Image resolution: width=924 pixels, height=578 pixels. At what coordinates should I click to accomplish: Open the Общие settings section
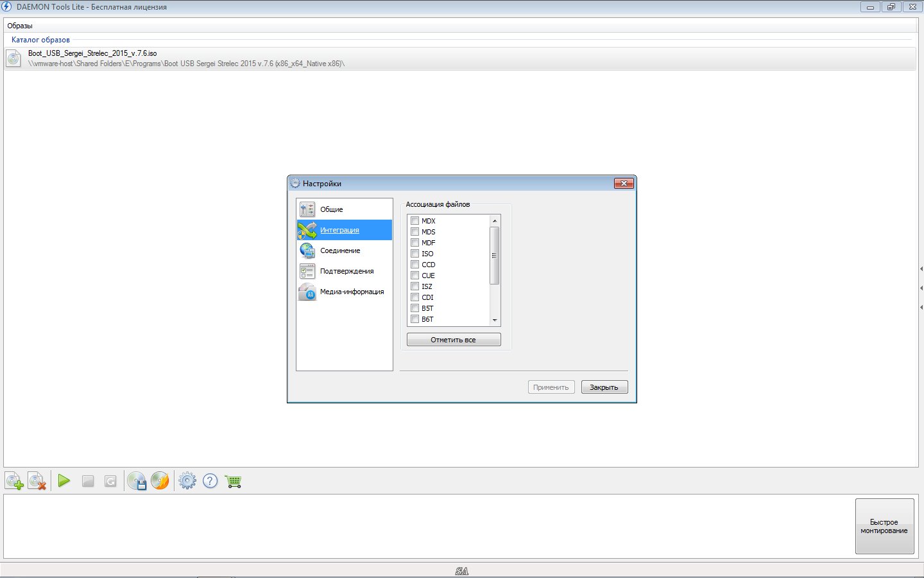pos(345,209)
